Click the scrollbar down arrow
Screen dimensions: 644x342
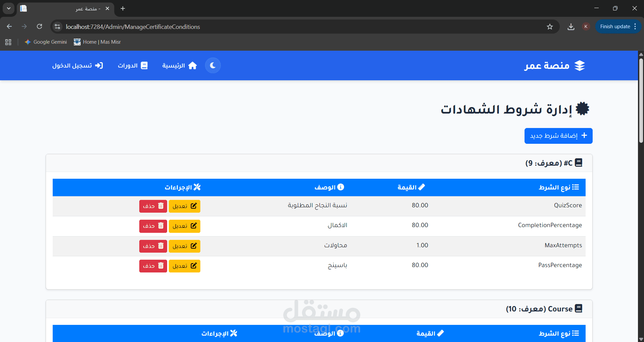641,339
